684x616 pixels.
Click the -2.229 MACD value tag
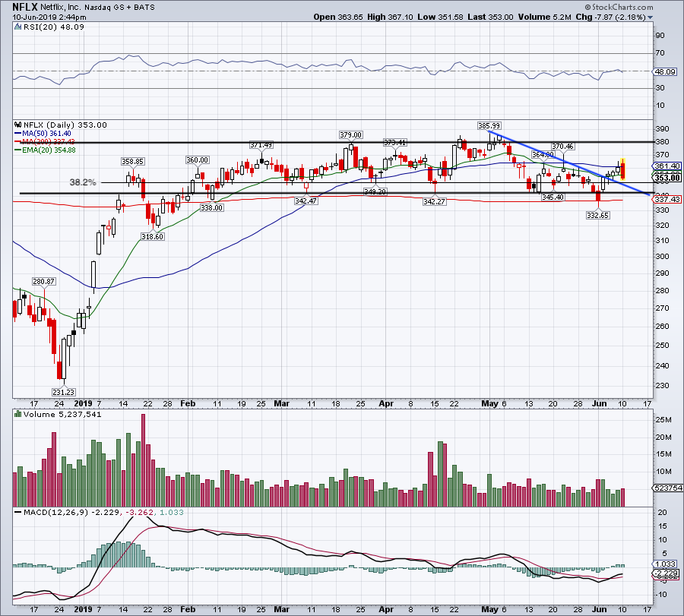coord(666,573)
